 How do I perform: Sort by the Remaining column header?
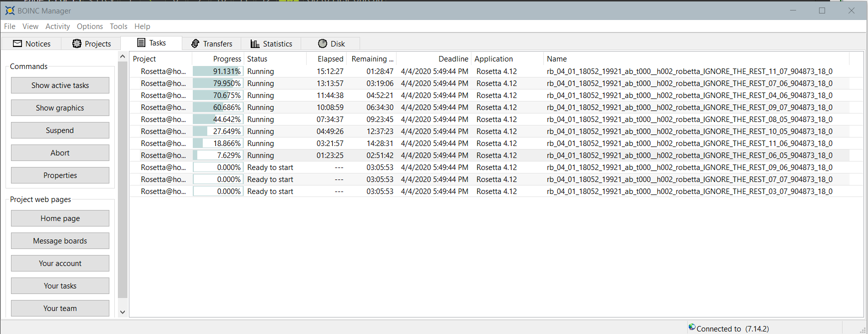372,59
